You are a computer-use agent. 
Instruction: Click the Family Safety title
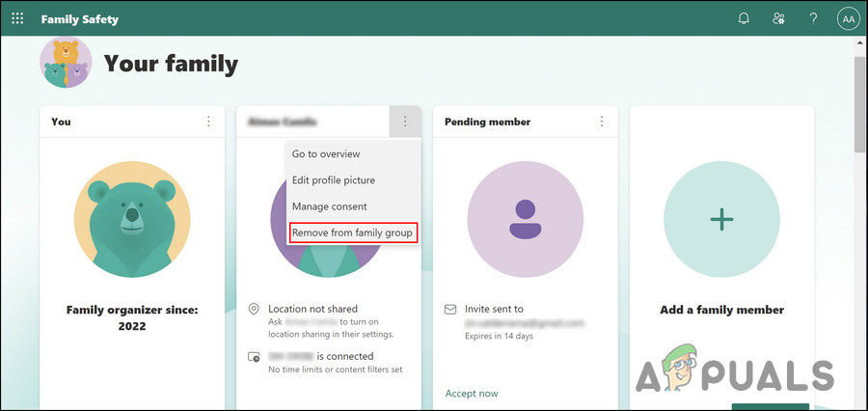click(80, 19)
